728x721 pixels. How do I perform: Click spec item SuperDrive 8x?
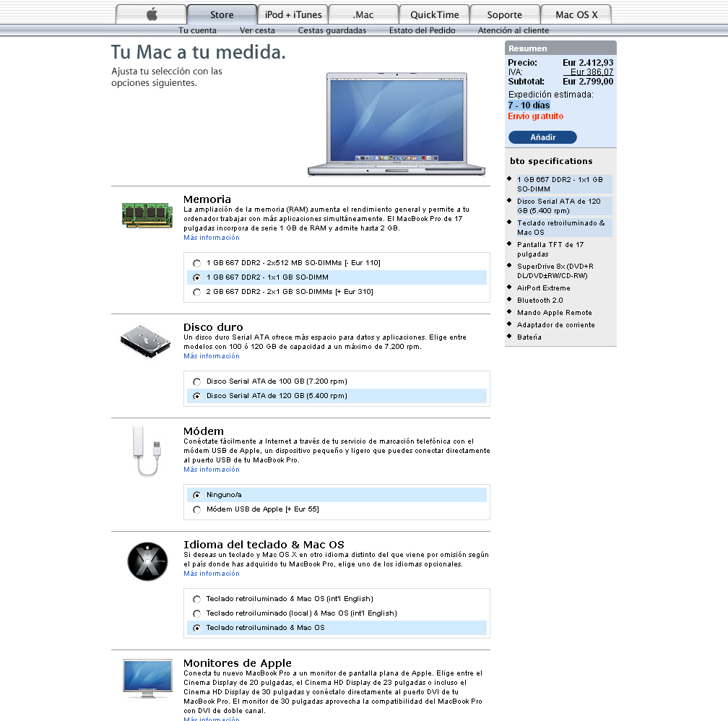[555, 271]
